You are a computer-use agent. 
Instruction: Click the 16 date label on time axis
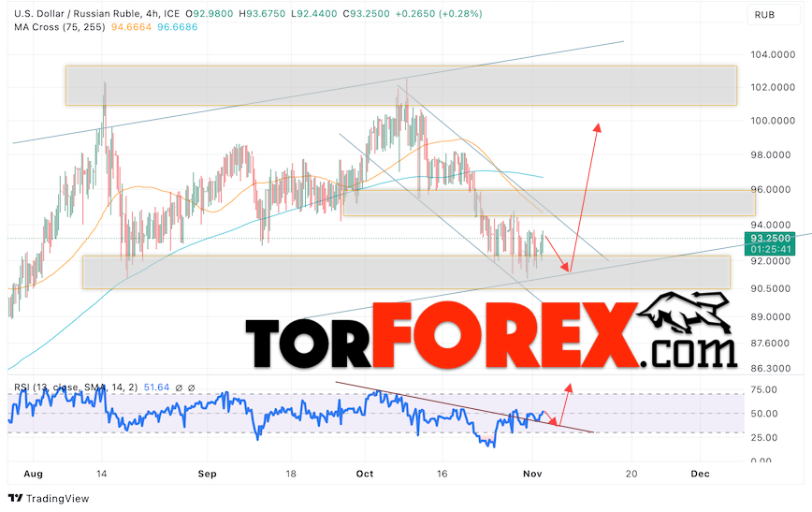pyautogui.click(x=442, y=474)
